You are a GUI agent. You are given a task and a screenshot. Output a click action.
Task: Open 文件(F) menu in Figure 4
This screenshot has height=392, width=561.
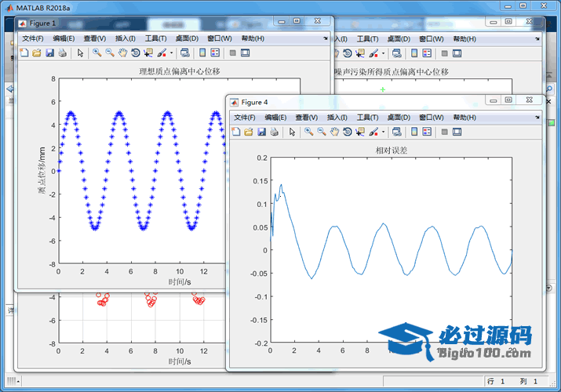click(x=244, y=117)
